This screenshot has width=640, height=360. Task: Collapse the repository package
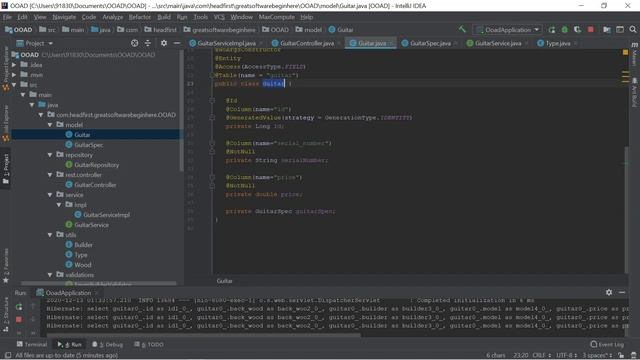coord(50,155)
